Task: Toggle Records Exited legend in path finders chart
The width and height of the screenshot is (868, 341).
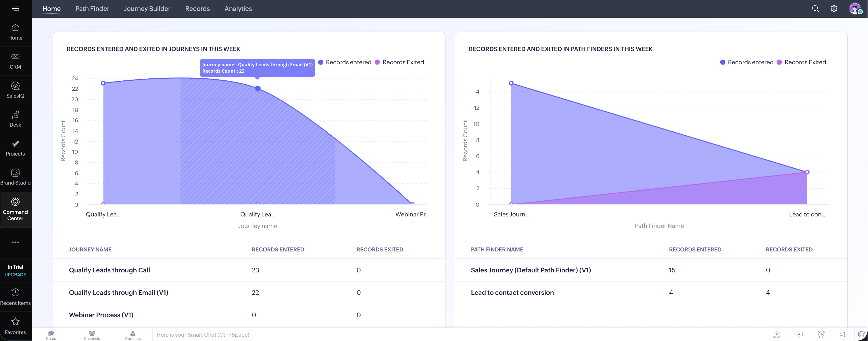Action: tap(801, 62)
